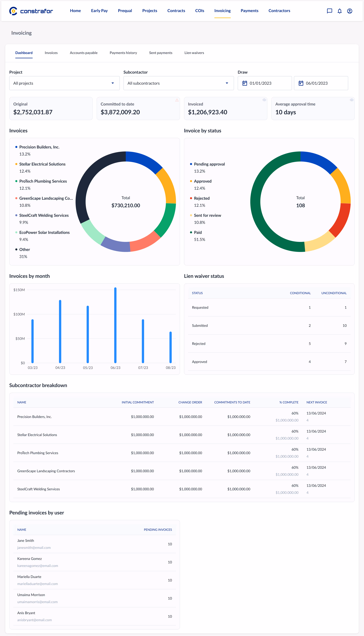Click the UNCONDITIONAL column header

(334, 293)
